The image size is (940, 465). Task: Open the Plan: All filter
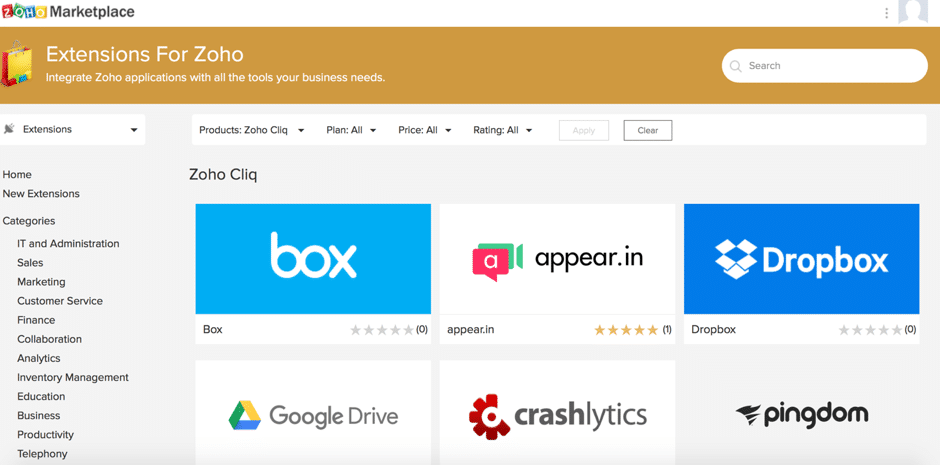coord(351,130)
